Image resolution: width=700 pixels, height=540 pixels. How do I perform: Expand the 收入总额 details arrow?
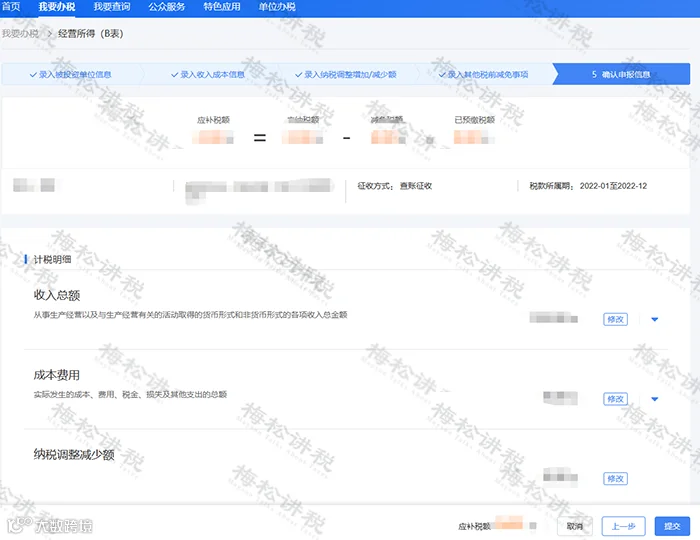(x=654, y=320)
